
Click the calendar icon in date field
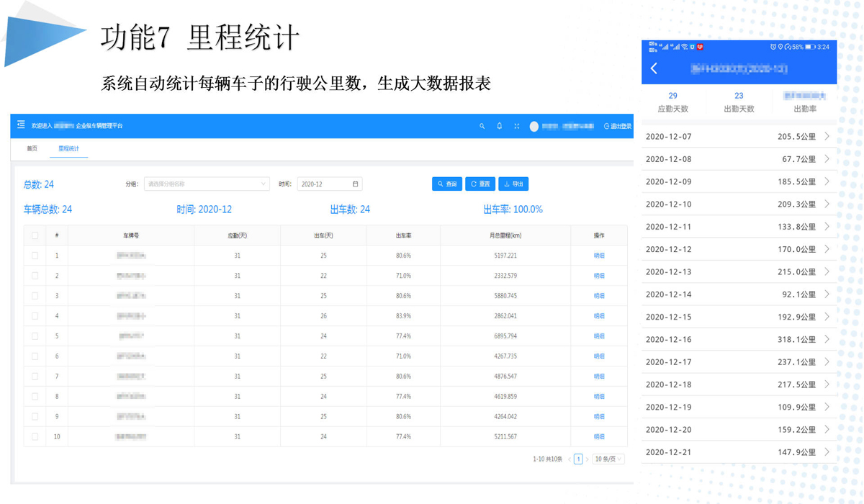[x=355, y=184]
